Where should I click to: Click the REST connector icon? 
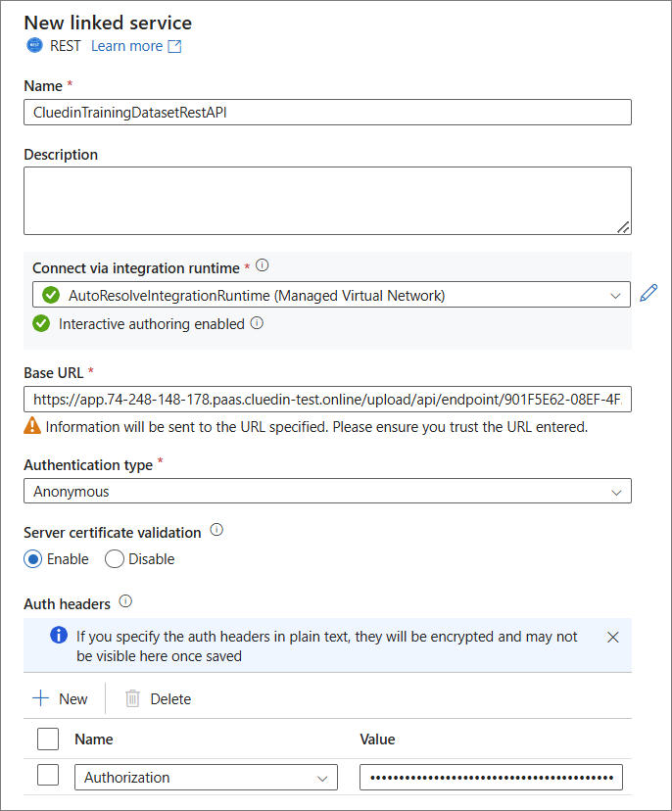(33, 45)
